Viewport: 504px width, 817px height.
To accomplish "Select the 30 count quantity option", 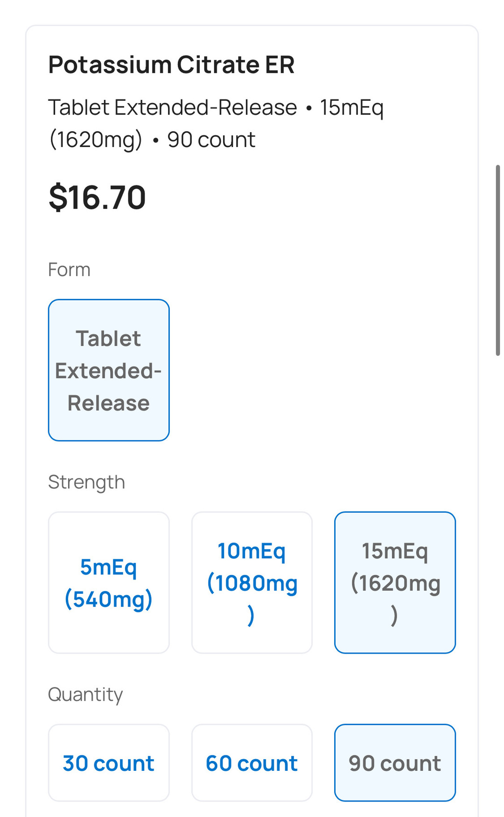I will tap(109, 763).
